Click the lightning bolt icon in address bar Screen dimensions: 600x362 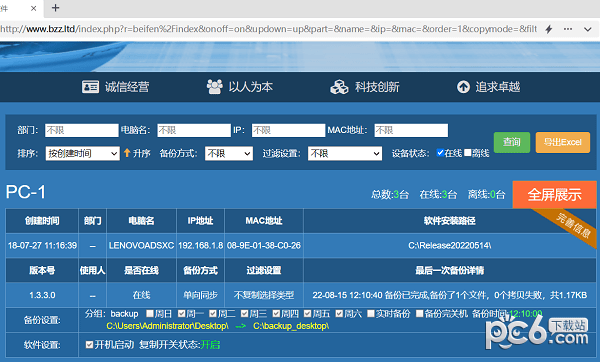[x=549, y=29]
